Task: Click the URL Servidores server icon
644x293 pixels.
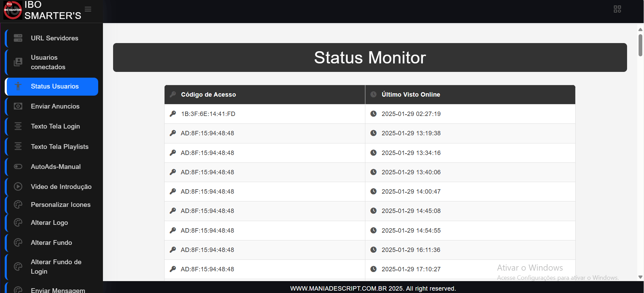Action: (18, 38)
